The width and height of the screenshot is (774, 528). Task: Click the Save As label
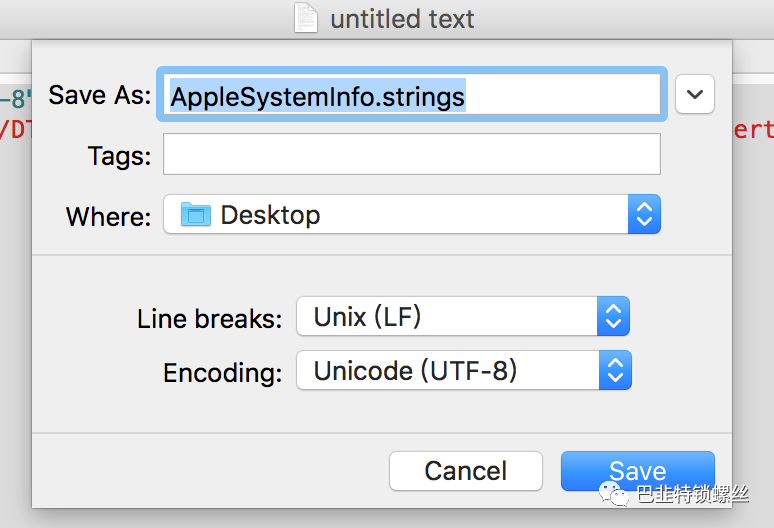pyautogui.click(x=100, y=94)
